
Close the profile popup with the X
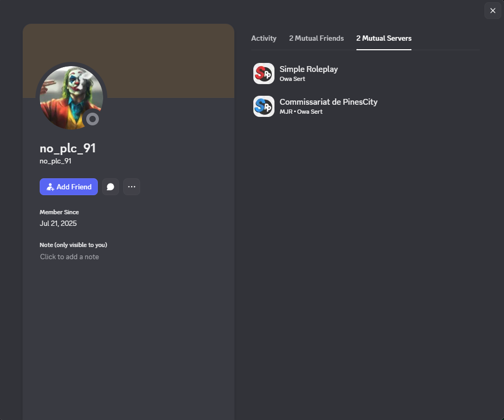point(492,11)
